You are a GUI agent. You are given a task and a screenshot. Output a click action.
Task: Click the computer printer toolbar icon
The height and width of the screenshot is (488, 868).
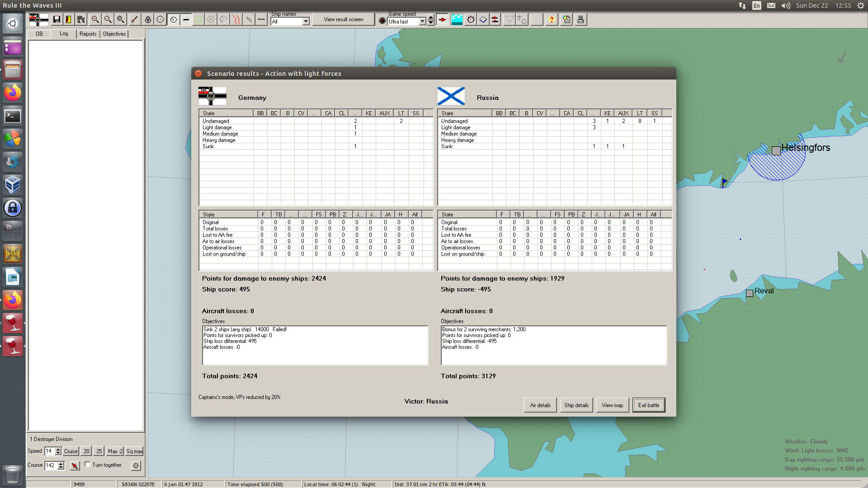[580, 19]
